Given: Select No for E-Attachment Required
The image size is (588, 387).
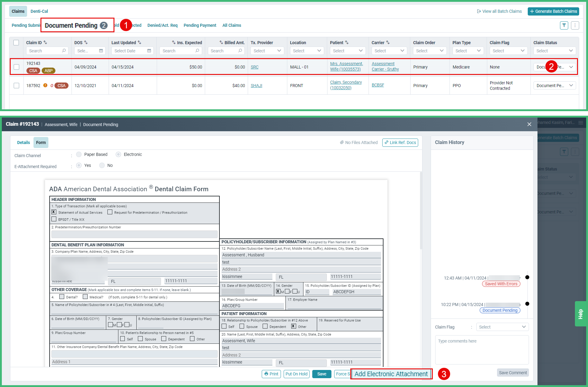Looking at the screenshot, I should click(102, 165).
